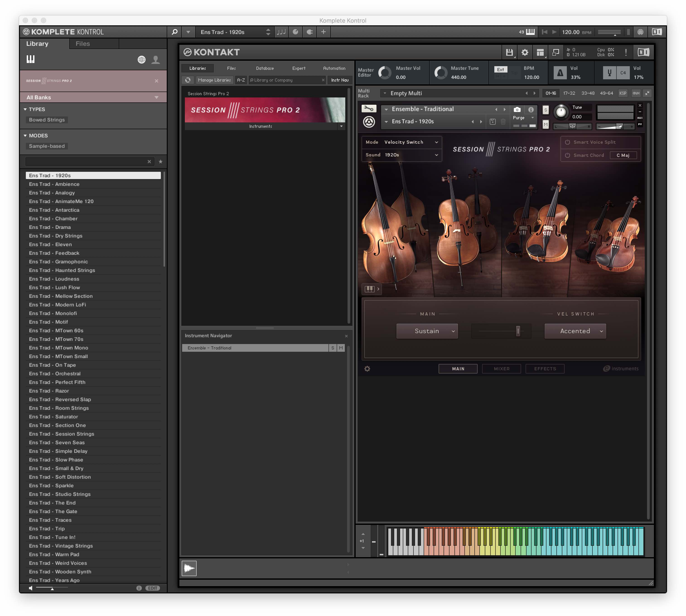Click the instrument snapshot camera icon
This screenshot has height=616, width=686.
pyautogui.click(x=517, y=109)
